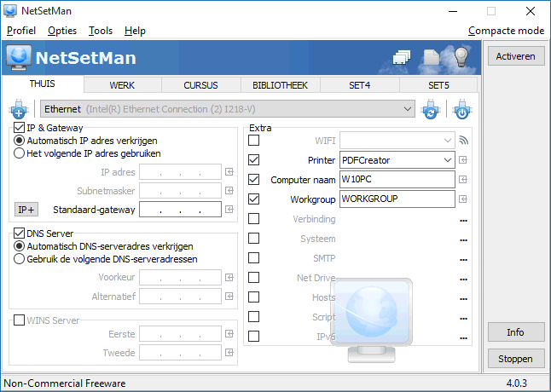551x392 pixels.
Task: Switch to Compacte mode
Action: click(507, 31)
